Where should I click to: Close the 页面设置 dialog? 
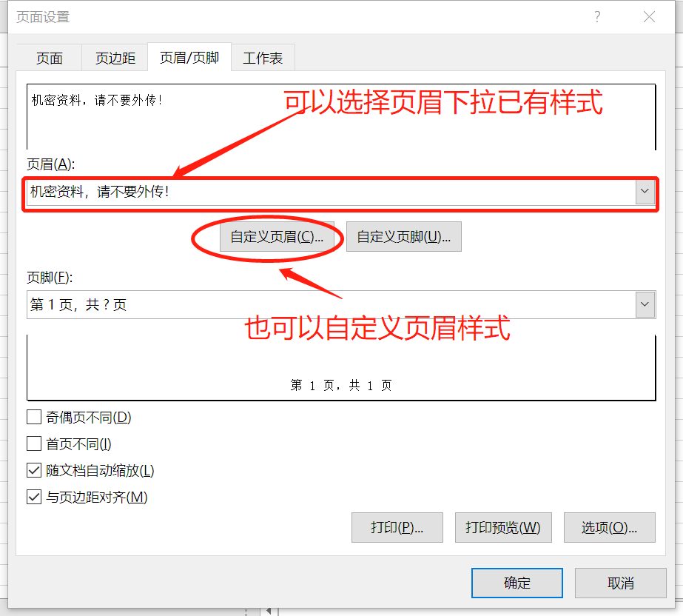coord(649,17)
